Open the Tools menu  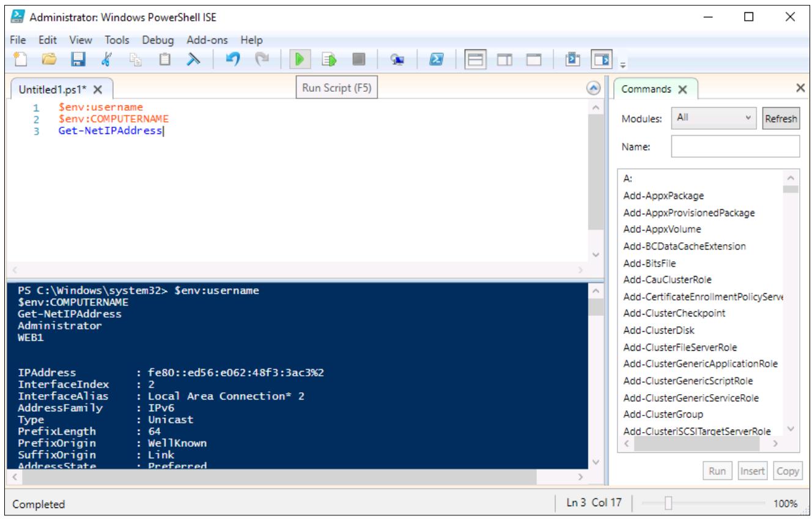116,40
